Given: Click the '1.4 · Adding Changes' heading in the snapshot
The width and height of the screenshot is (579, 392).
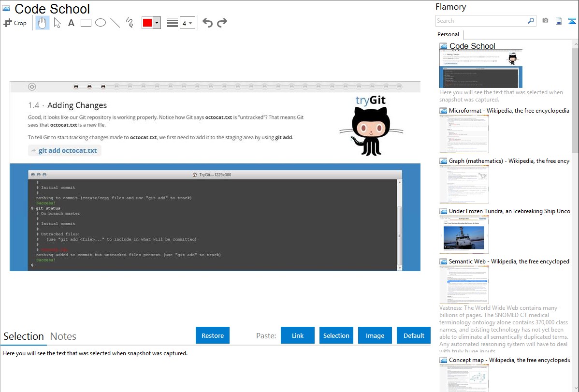Looking at the screenshot, I should pos(68,106).
